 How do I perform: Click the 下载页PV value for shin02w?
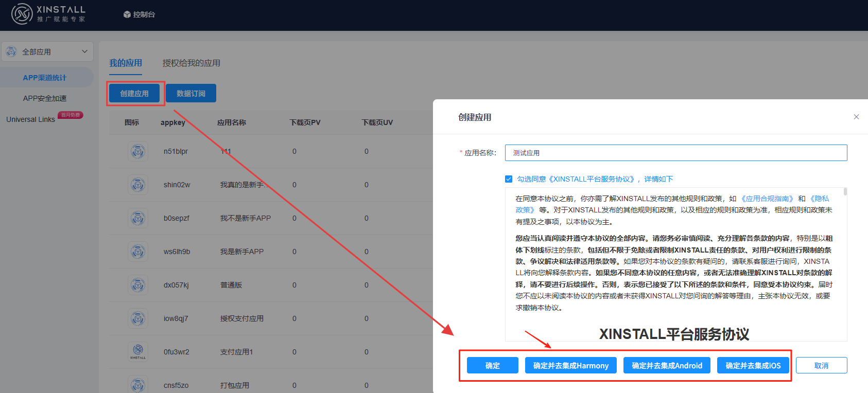294,185
